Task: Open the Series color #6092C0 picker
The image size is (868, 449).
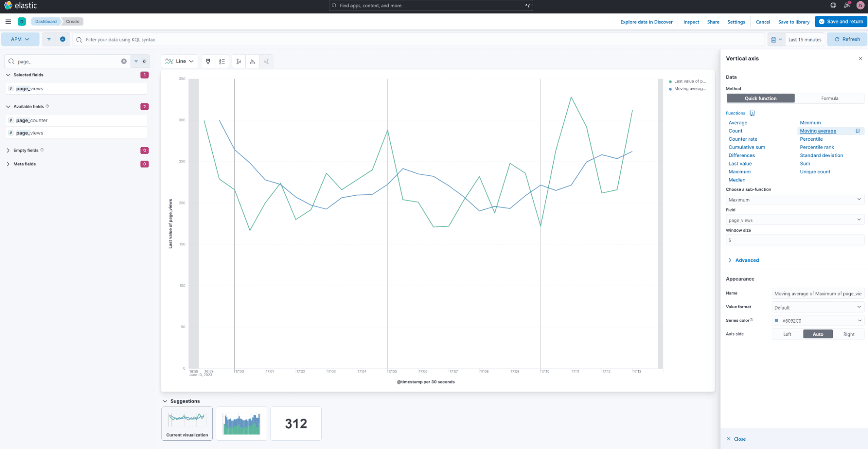Action: coord(818,320)
